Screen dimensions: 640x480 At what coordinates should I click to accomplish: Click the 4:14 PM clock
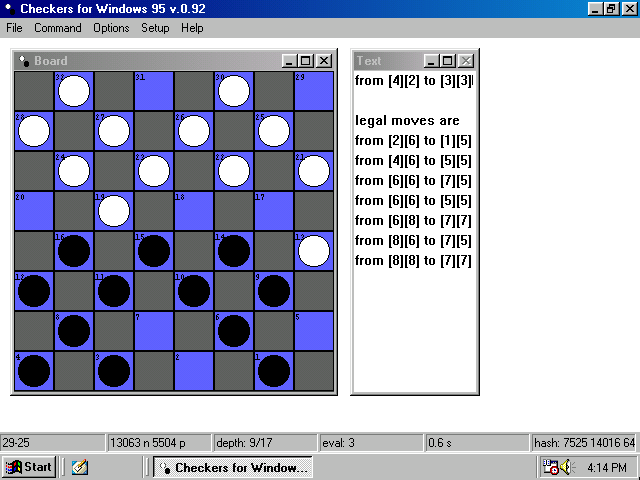[x=607, y=467]
